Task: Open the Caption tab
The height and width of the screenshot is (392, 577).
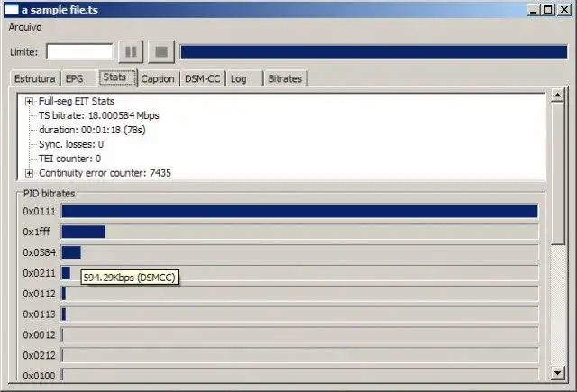Action: [x=158, y=78]
